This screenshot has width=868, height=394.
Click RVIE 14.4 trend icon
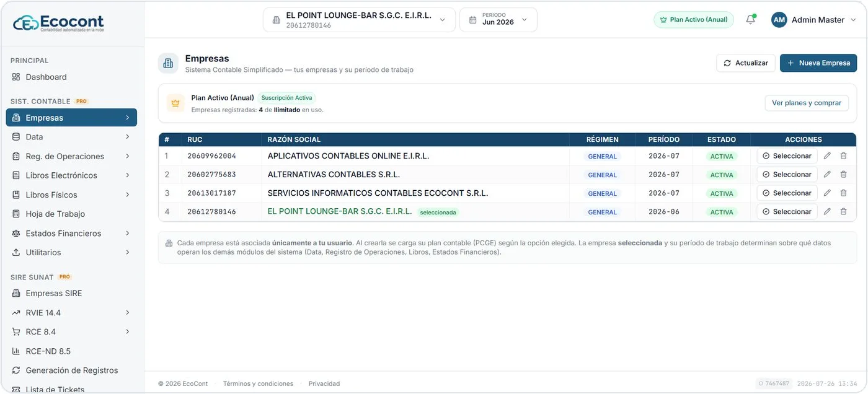(x=16, y=313)
